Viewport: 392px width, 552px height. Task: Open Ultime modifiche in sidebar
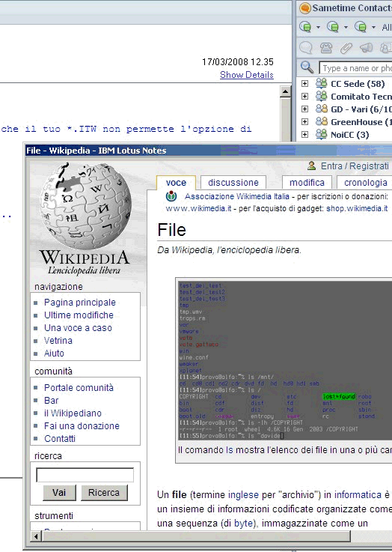coord(79,315)
